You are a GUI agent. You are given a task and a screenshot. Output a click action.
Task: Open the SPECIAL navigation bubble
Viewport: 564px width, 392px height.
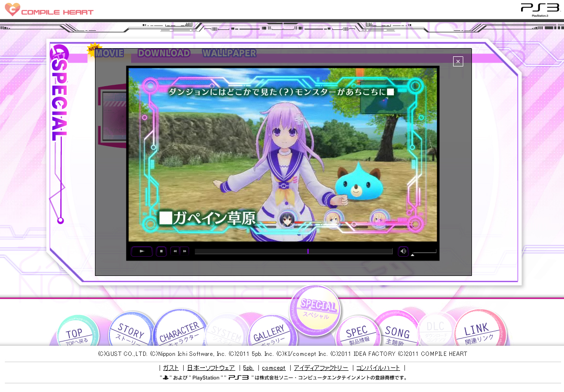pyautogui.click(x=315, y=311)
